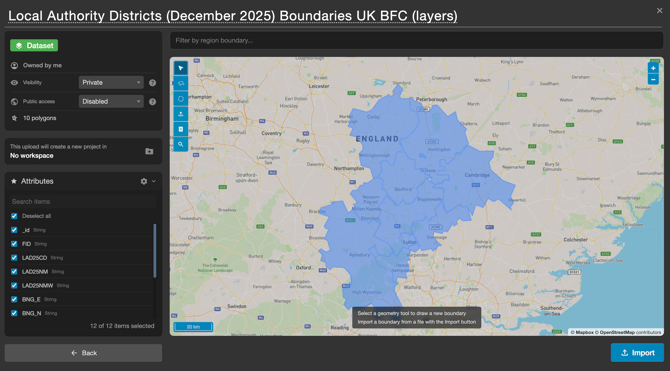Go Back to previous step

click(x=83, y=353)
